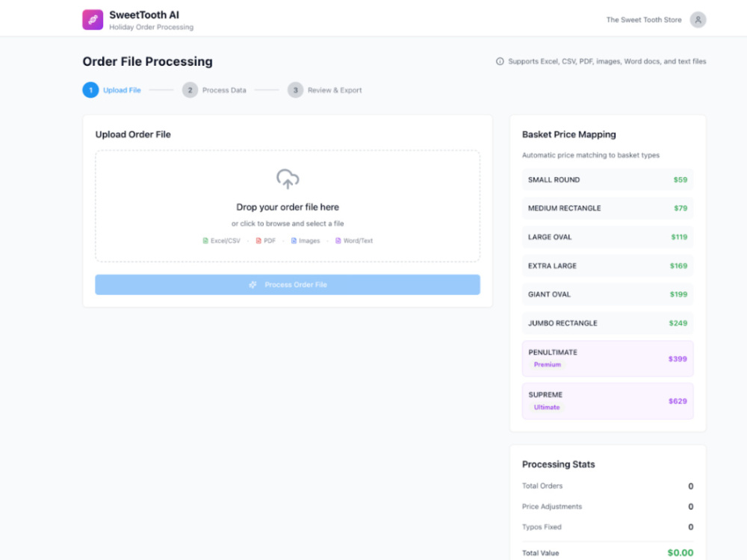Screen dimensions: 747x560
Task: Click the 'Drop your order file here' zone
Action: click(x=288, y=206)
